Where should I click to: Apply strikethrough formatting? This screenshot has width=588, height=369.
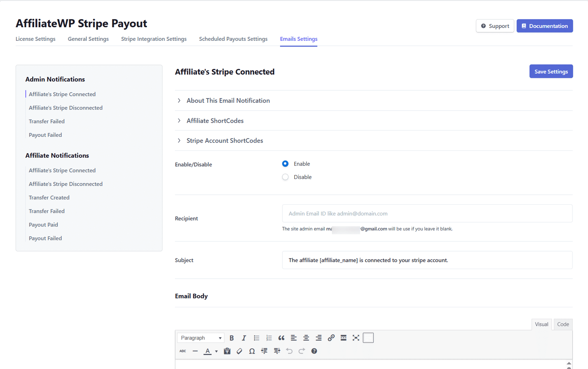(183, 351)
